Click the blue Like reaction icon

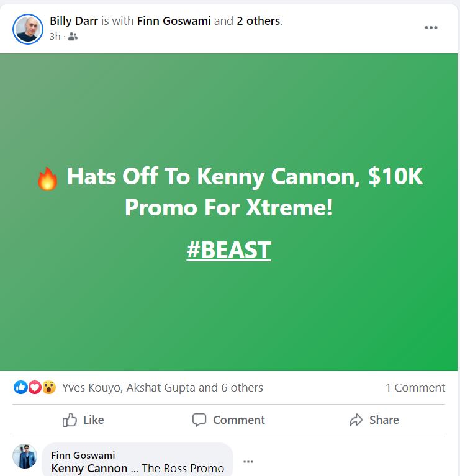[x=20, y=387]
